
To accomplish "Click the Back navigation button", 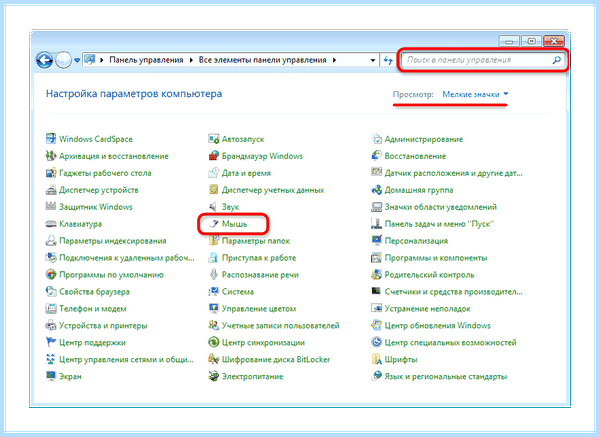I will [44, 60].
